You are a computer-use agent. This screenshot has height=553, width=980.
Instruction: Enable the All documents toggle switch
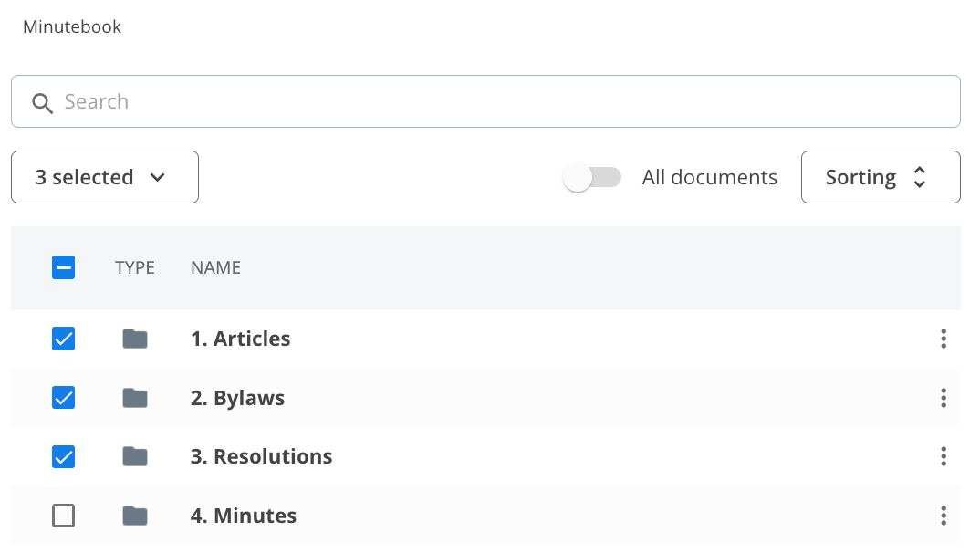pos(592,177)
